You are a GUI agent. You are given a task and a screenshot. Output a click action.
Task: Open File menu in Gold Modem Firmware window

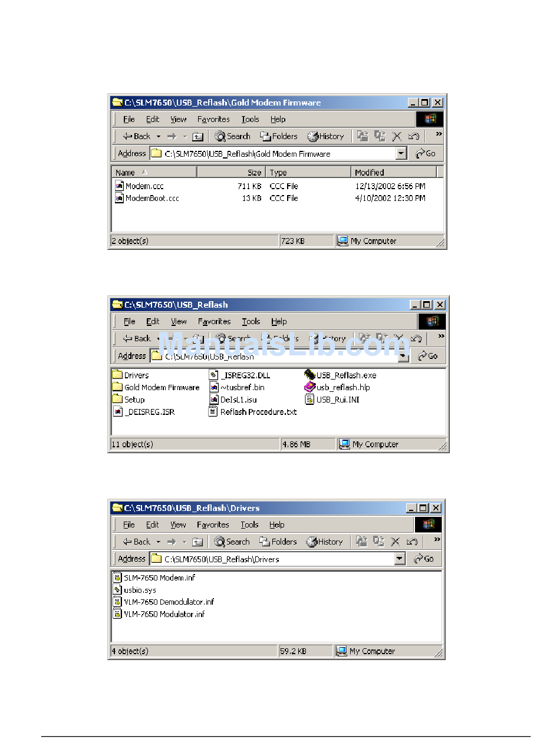coord(129,120)
